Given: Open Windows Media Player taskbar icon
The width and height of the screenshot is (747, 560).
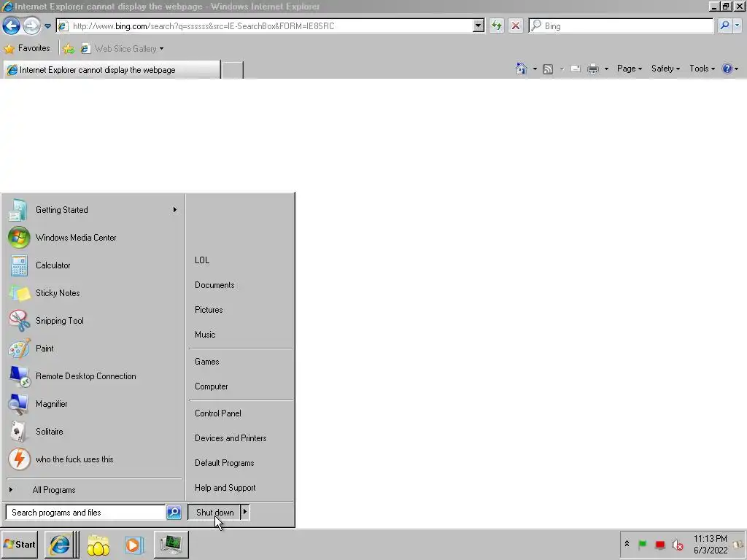Looking at the screenshot, I should (x=134, y=544).
